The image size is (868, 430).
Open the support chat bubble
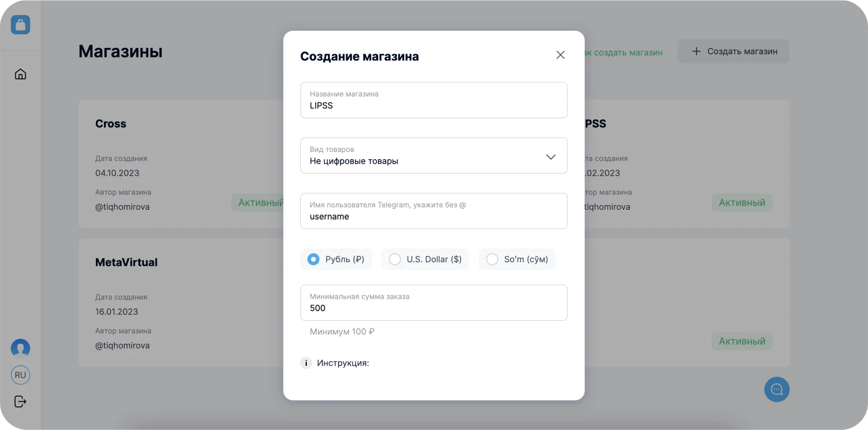coord(776,389)
